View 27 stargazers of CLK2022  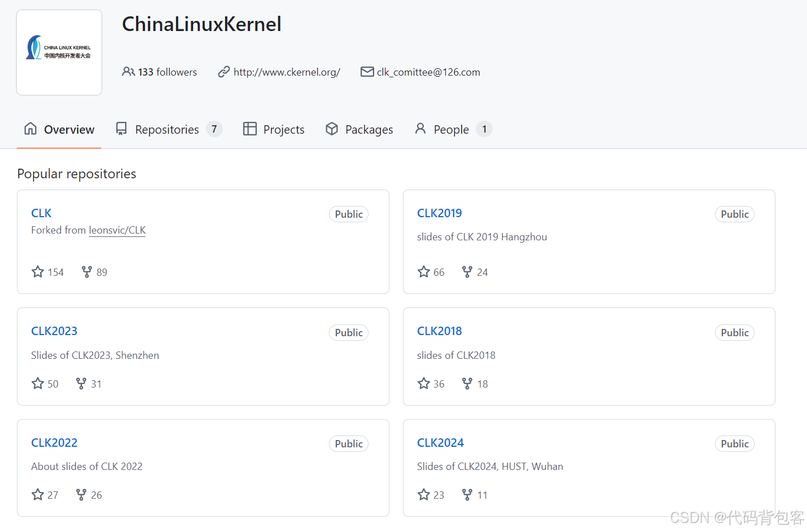click(x=53, y=495)
